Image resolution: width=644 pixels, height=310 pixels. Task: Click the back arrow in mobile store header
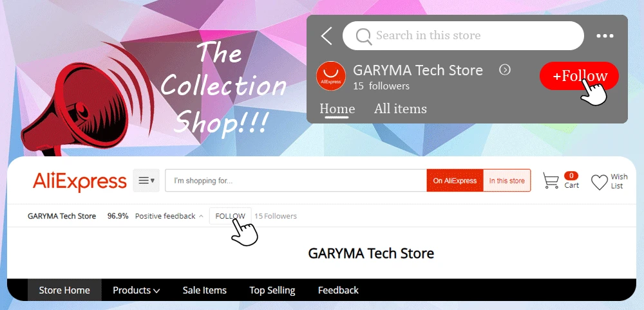pos(326,35)
